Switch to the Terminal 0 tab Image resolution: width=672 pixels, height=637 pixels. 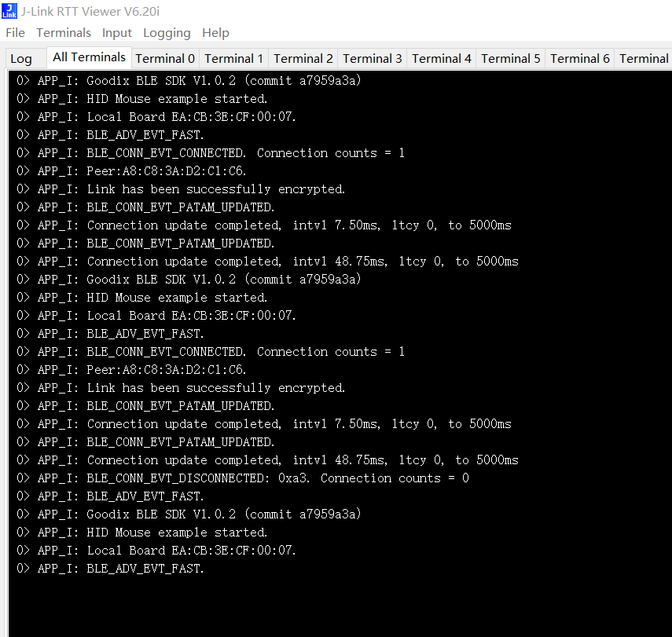tap(165, 59)
